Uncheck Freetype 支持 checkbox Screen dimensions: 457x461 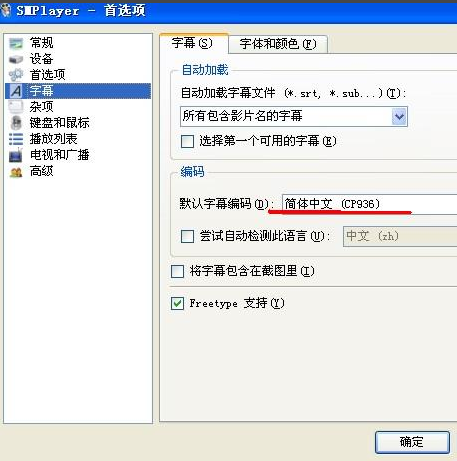coord(177,303)
